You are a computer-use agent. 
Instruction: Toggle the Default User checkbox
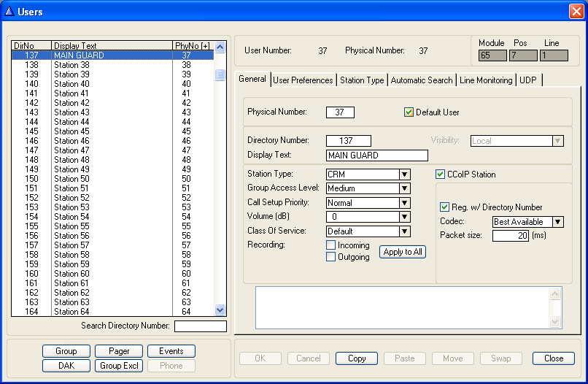[409, 112]
